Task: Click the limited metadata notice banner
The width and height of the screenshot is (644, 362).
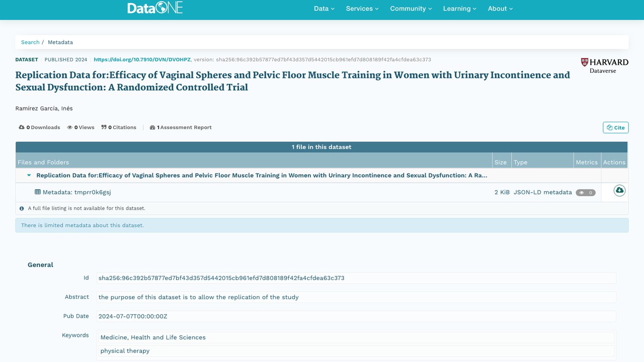Action: click(322, 225)
